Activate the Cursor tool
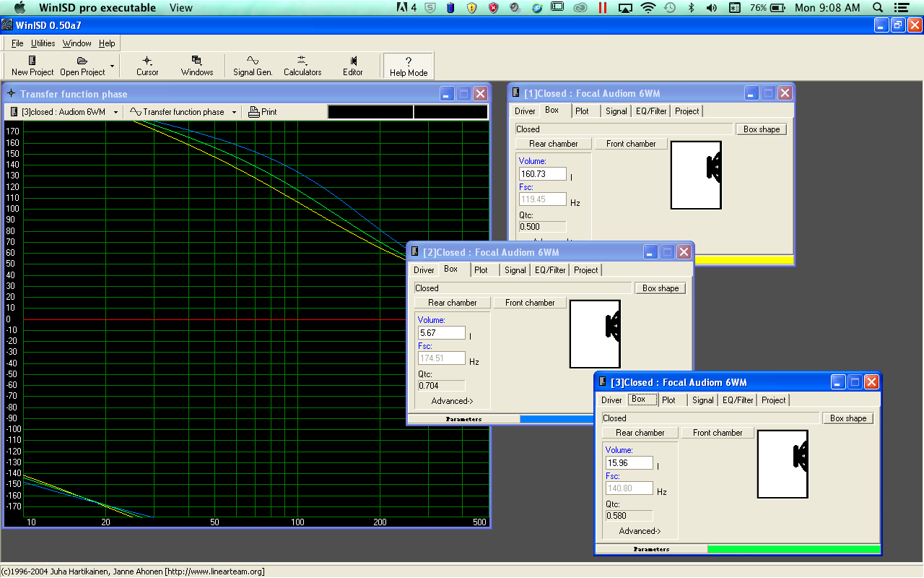The image size is (924, 578). tap(147, 66)
